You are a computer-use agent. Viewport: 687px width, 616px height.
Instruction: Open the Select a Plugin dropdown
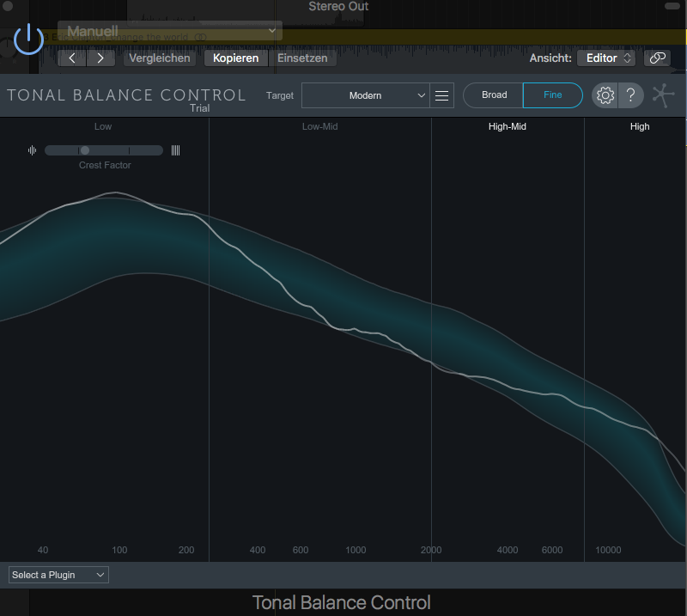[x=58, y=575]
